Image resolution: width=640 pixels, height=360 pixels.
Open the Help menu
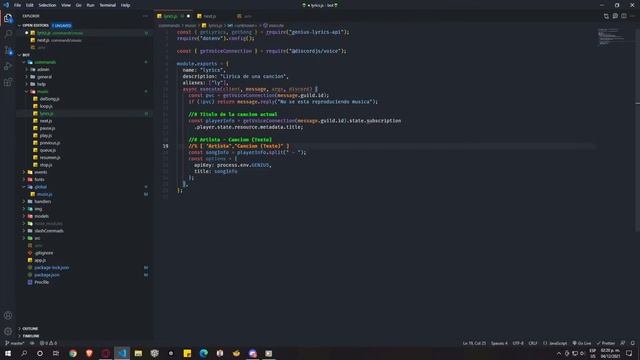[125, 5]
